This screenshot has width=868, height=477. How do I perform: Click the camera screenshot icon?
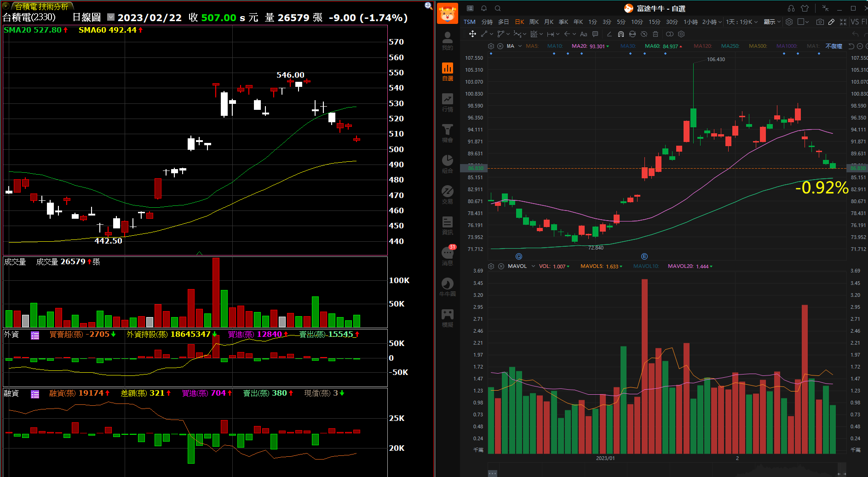[x=820, y=22]
